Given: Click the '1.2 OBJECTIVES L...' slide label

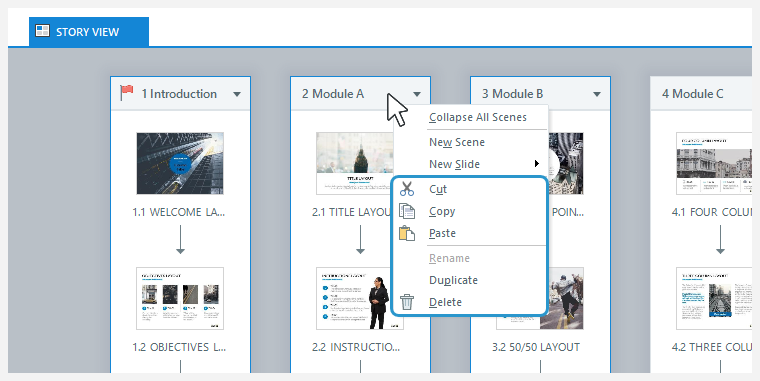Looking at the screenshot, I should [179, 347].
